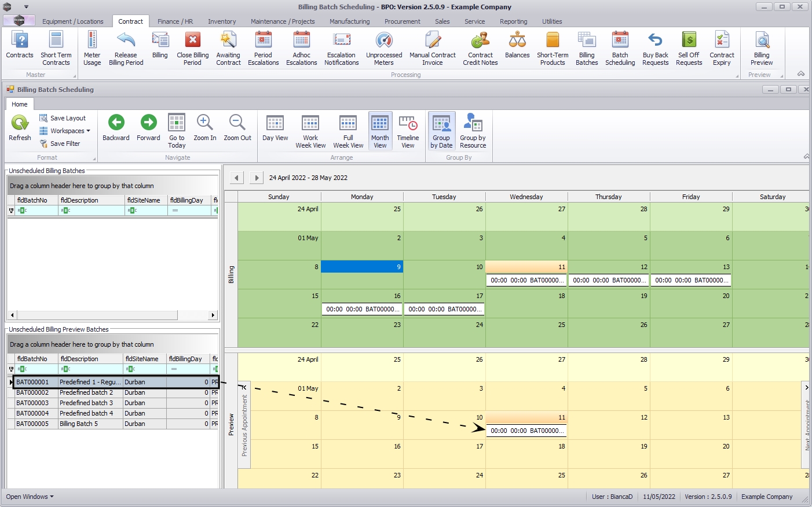Switch to the Inventory ribbon tab
812x507 pixels.
point(222,21)
